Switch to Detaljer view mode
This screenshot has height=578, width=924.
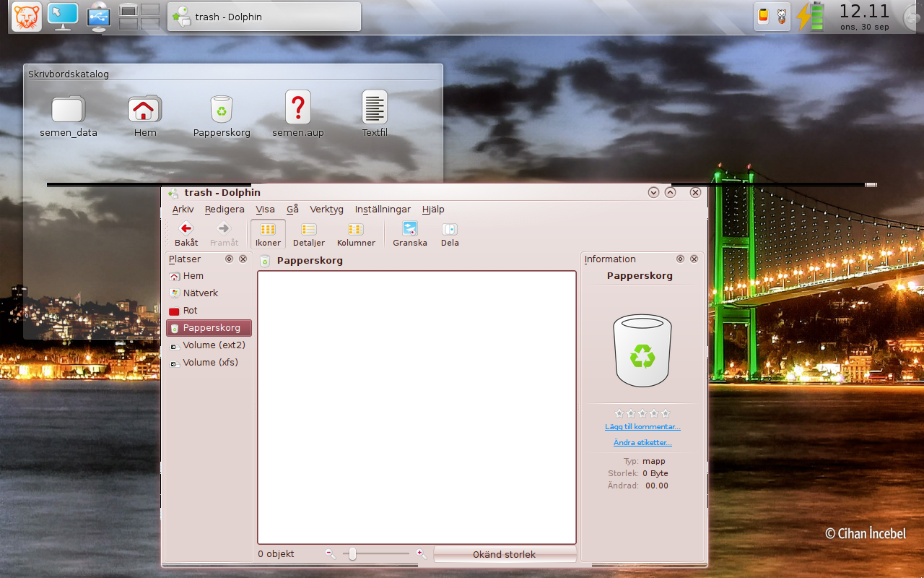[x=309, y=230]
